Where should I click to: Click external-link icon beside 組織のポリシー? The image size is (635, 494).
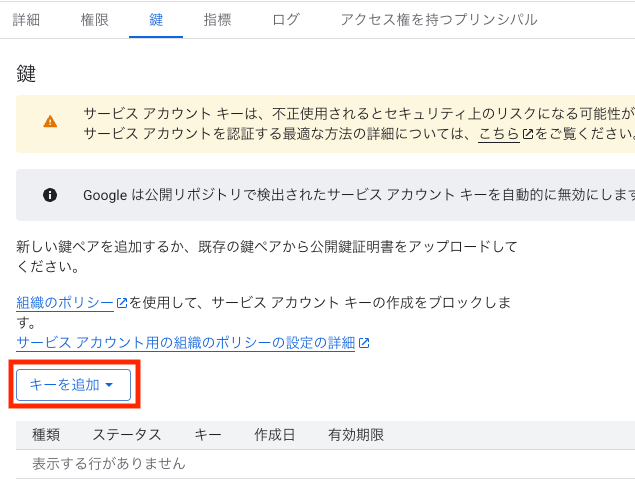122,303
